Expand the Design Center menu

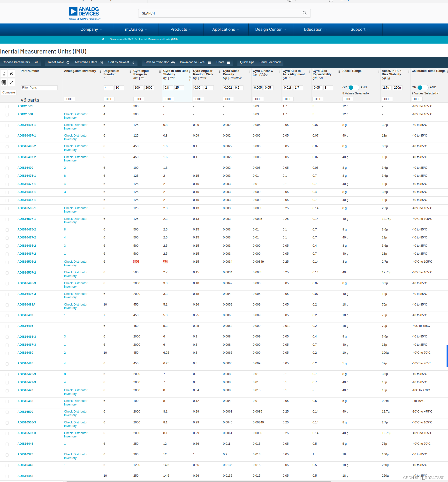(x=271, y=29)
